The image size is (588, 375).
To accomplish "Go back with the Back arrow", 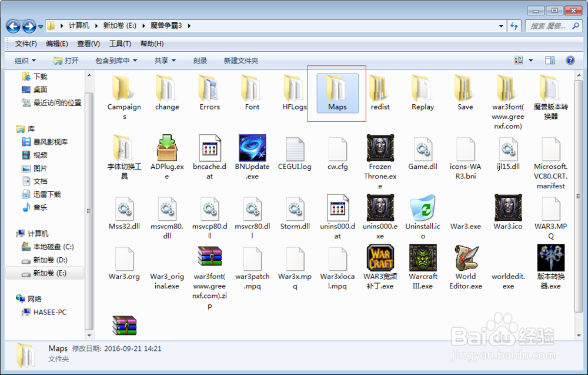I will point(13,26).
